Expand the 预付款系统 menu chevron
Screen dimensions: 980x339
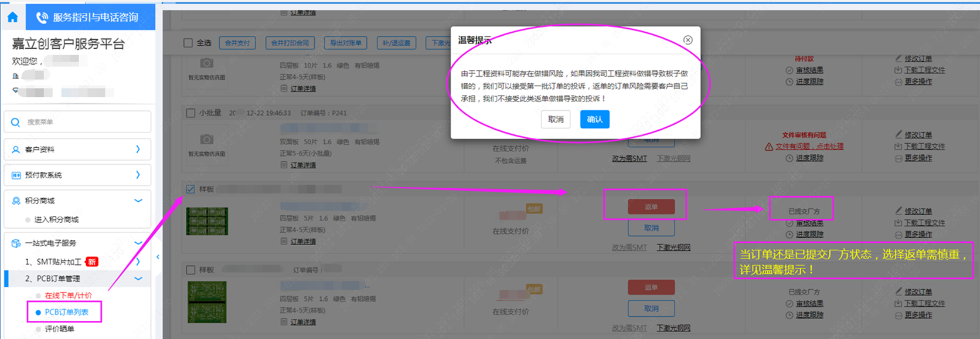138,175
